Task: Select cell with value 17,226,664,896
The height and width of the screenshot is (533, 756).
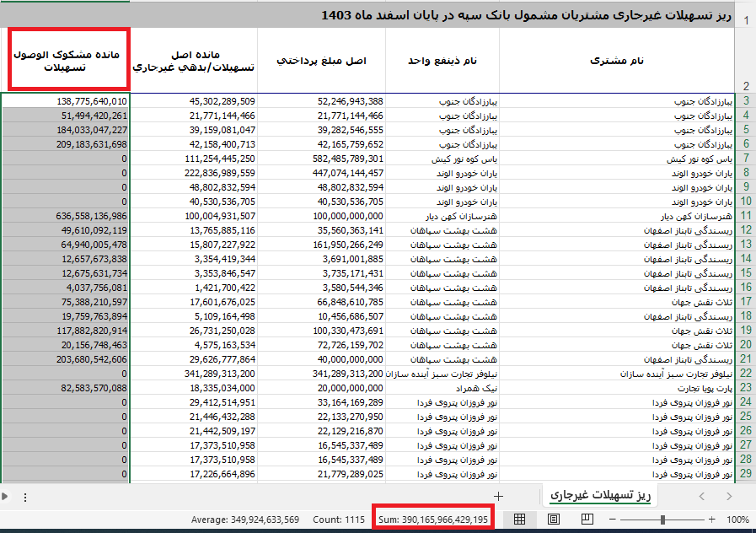Action: (x=194, y=474)
